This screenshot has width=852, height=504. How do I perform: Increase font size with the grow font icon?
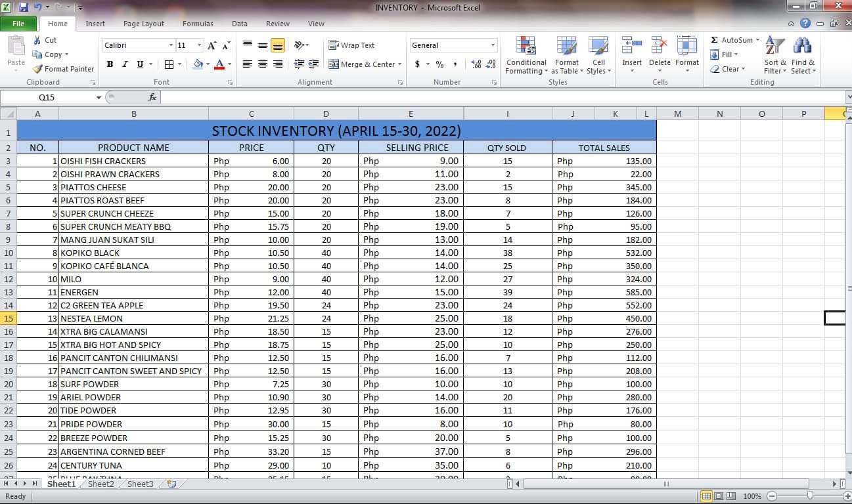point(212,45)
